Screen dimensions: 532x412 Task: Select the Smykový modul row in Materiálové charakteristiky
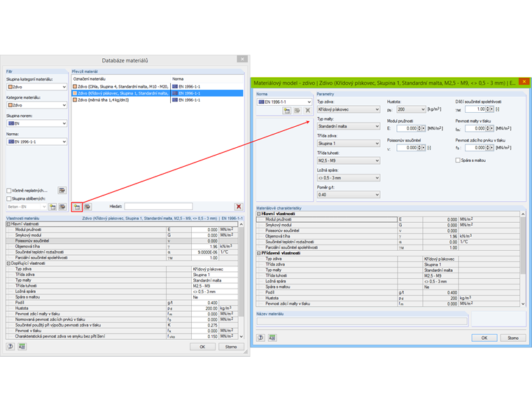click(x=388, y=225)
